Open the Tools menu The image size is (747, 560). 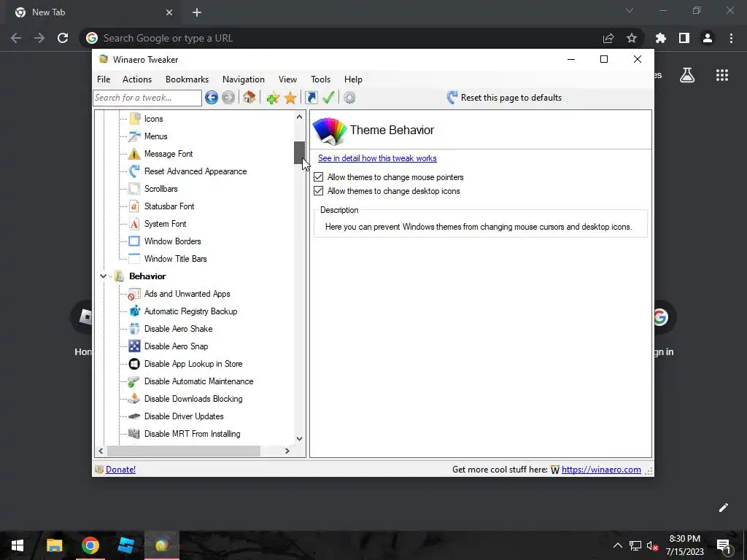321,79
